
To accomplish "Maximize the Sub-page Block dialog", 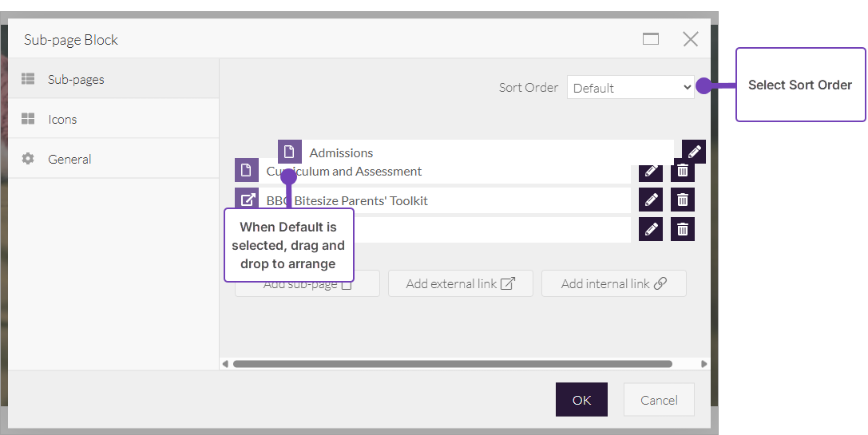I will click(x=651, y=39).
